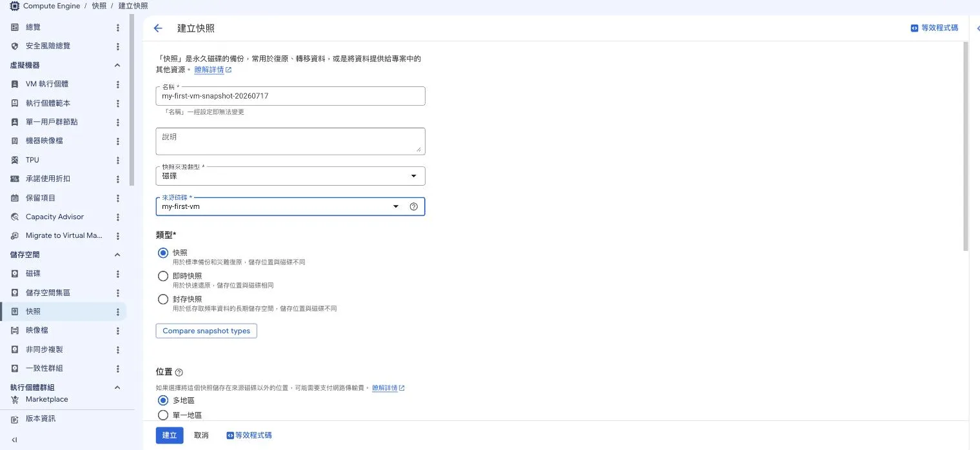980x450 pixels.
Task: Select the 封存快照 radio button
Action: pyautogui.click(x=163, y=299)
